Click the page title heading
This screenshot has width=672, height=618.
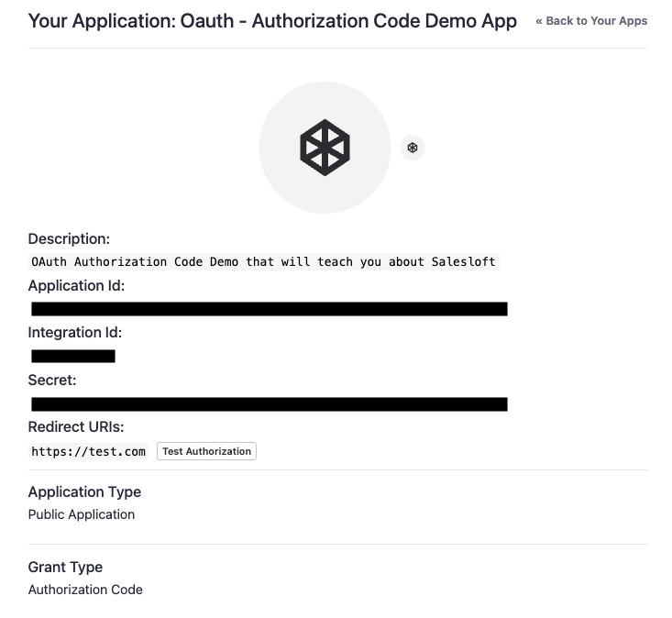coord(272,21)
